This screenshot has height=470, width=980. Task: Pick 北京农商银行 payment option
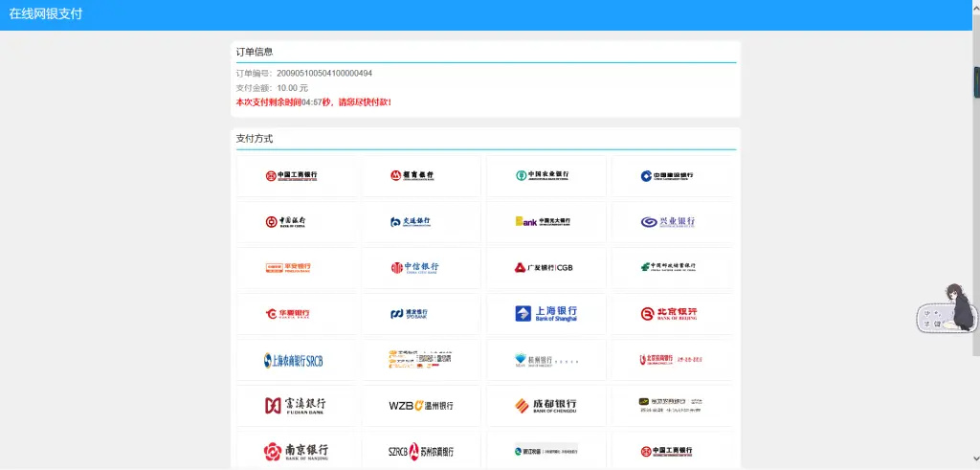[671, 360]
